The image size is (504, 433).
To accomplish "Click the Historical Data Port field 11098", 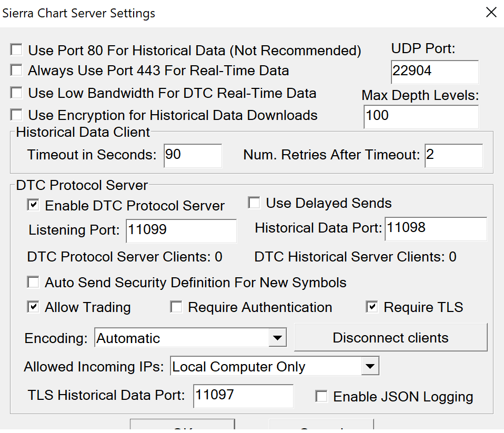I will 436,229.
